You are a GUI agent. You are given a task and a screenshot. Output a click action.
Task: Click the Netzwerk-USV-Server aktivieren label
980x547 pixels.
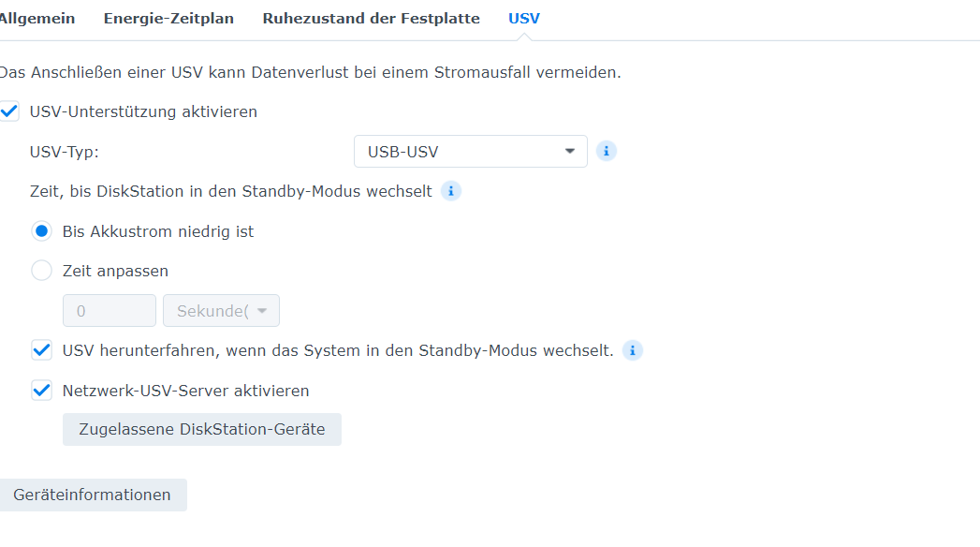pyautogui.click(x=185, y=391)
